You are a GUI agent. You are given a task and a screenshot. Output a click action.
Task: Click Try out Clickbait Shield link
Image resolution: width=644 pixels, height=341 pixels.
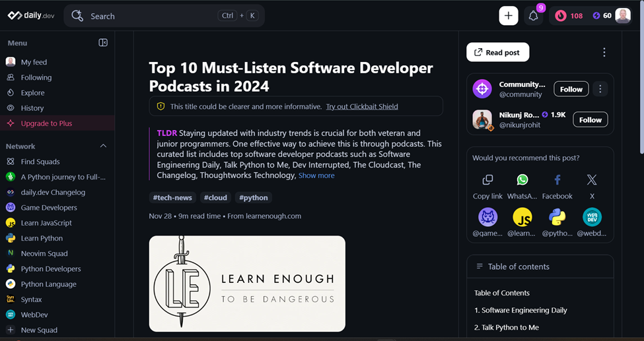362,107
